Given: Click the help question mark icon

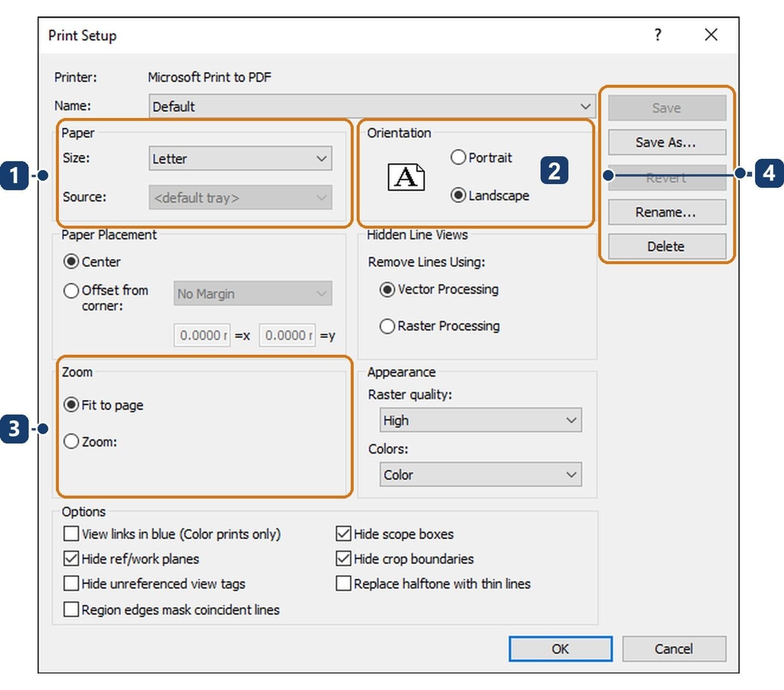Looking at the screenshot, I should pyautogui.click(x=658, y=35).
